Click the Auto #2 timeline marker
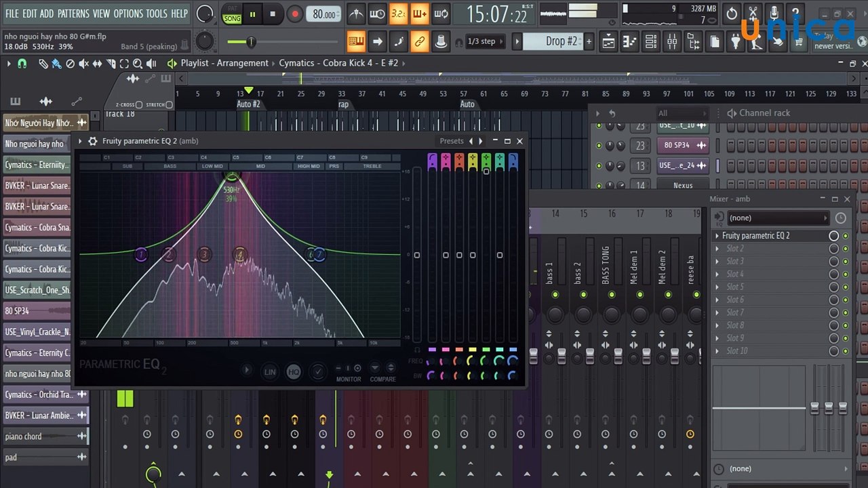 click(x=248, y=104)
